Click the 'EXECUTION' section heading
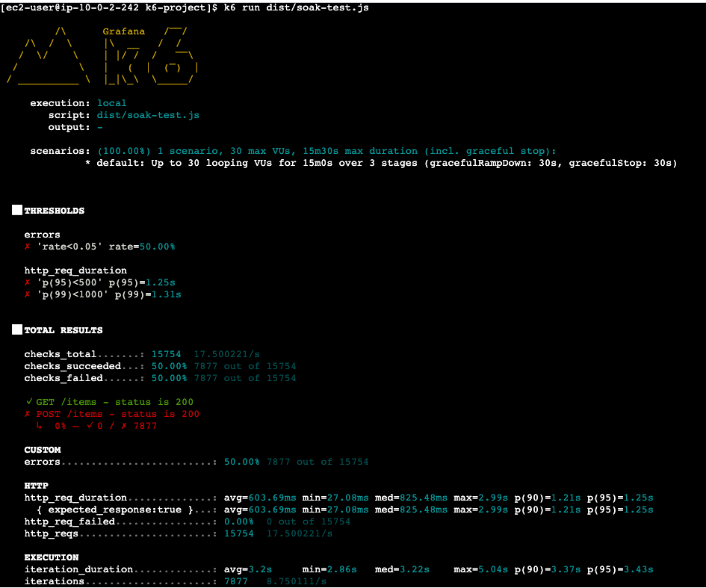Viewport: 706px width, 588px height. 52,557
